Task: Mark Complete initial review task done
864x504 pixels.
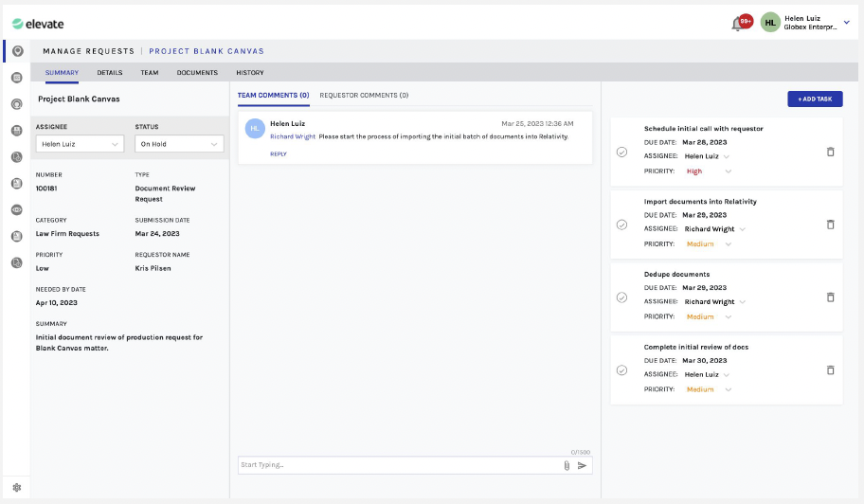Action: tap(621, 370)
